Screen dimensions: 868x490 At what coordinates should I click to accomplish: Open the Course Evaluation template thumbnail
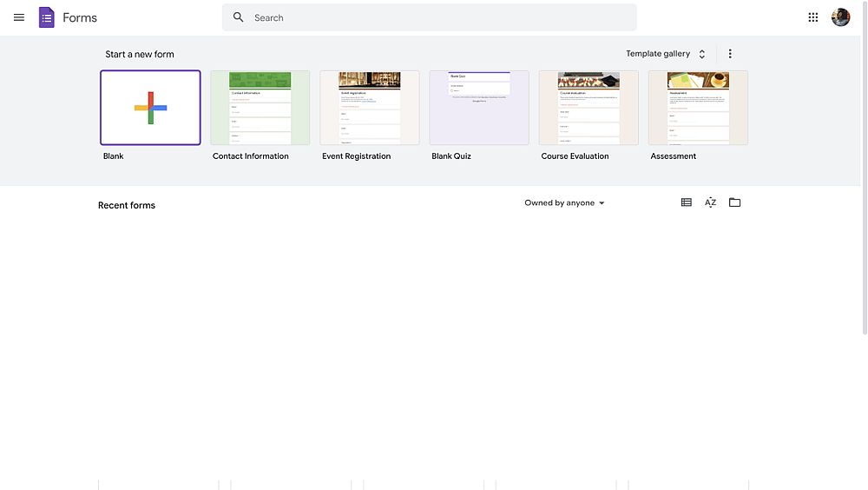(589, 108)
